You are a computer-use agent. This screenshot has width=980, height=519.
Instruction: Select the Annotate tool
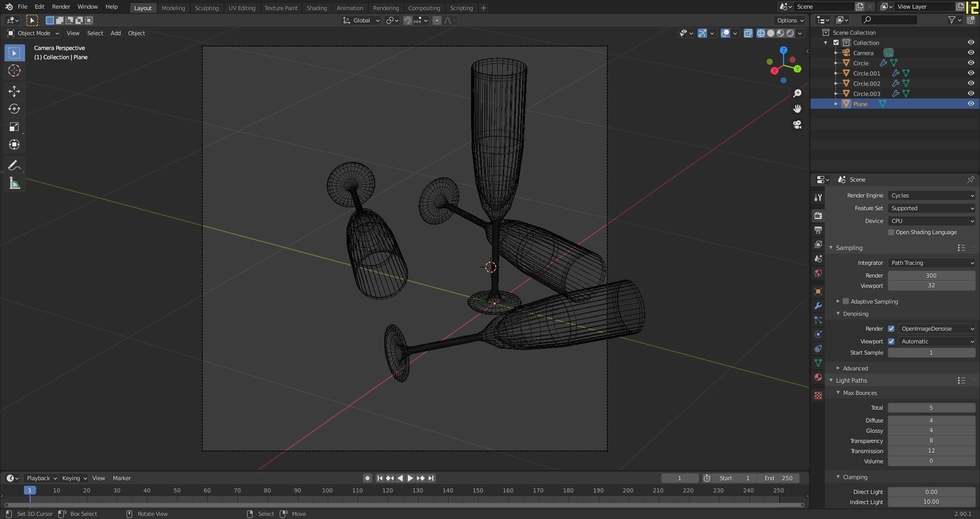pos(14,166)
